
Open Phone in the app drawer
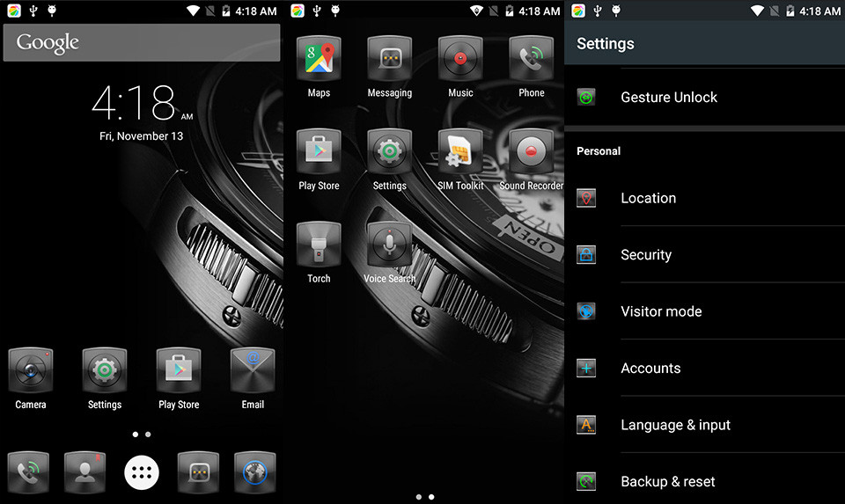(x=532, y=59)
